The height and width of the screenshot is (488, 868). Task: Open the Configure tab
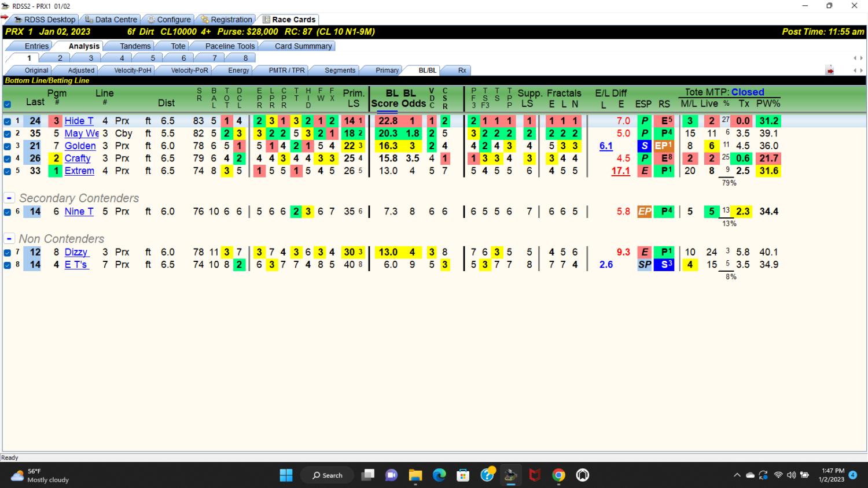tap(168, 20)
